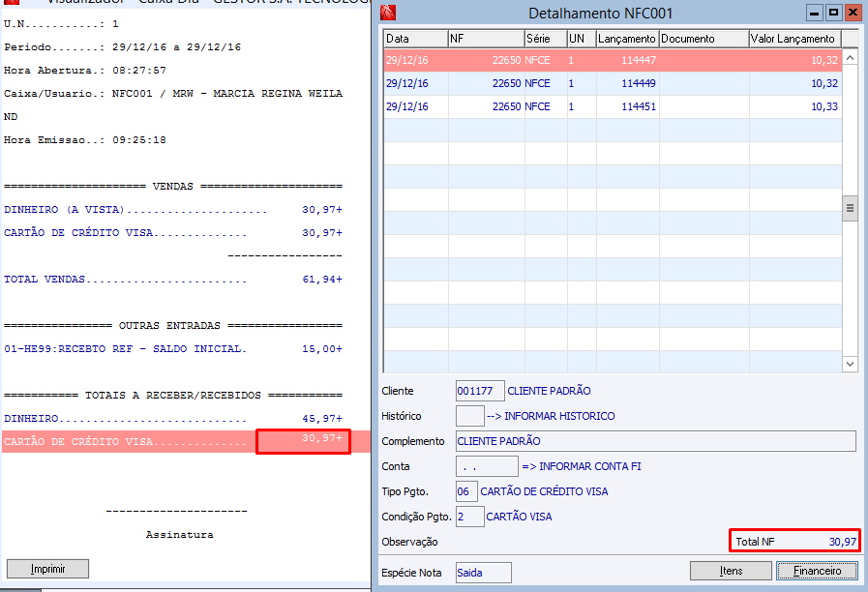Close the Detalhamento NFC001 window
The width and height of the screenshot is (868, 592).
pos(853,13)
